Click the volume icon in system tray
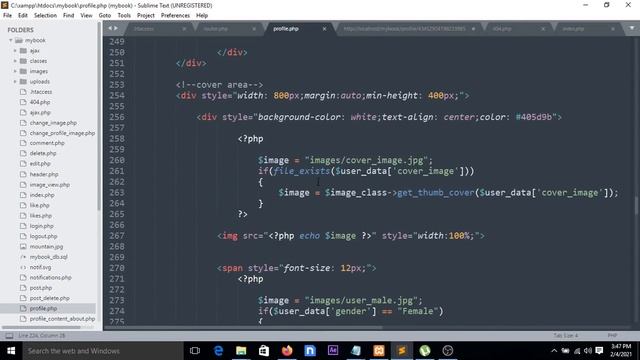 (588, 351)
